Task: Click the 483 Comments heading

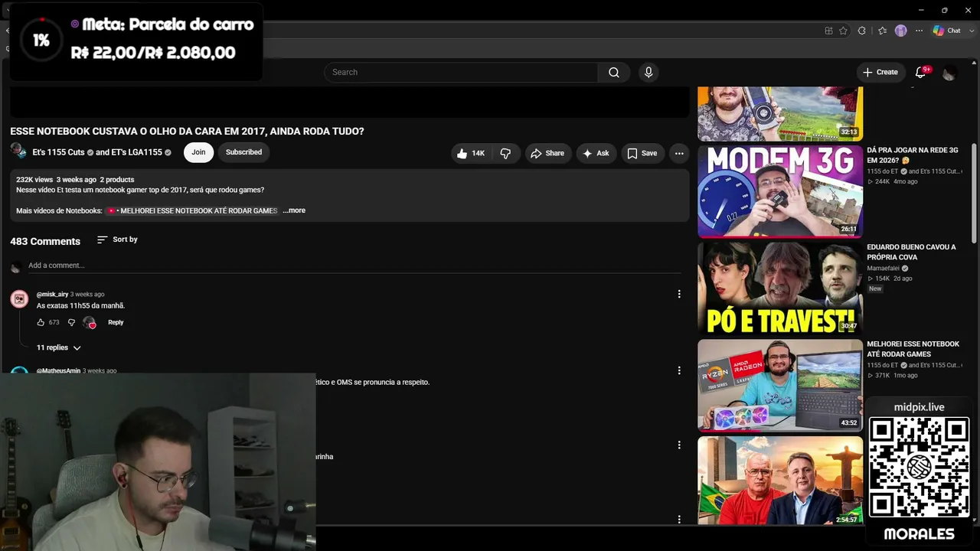Action: 45,241
